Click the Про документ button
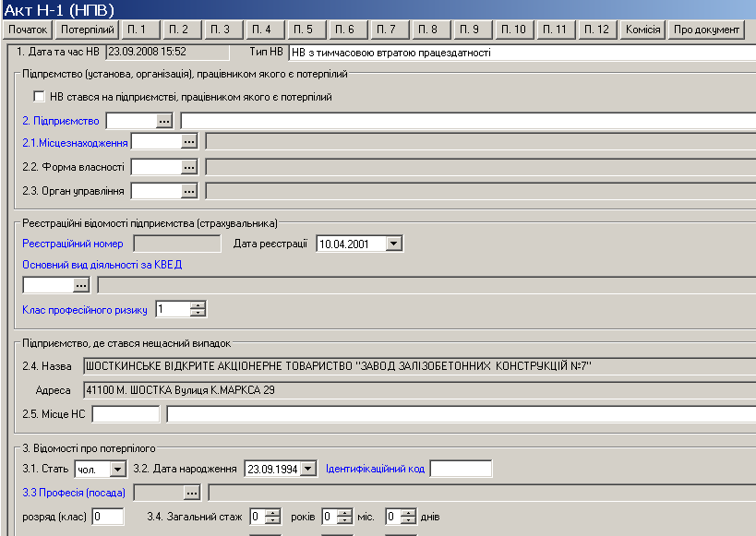The image size is (756, 536). [706, 30]
